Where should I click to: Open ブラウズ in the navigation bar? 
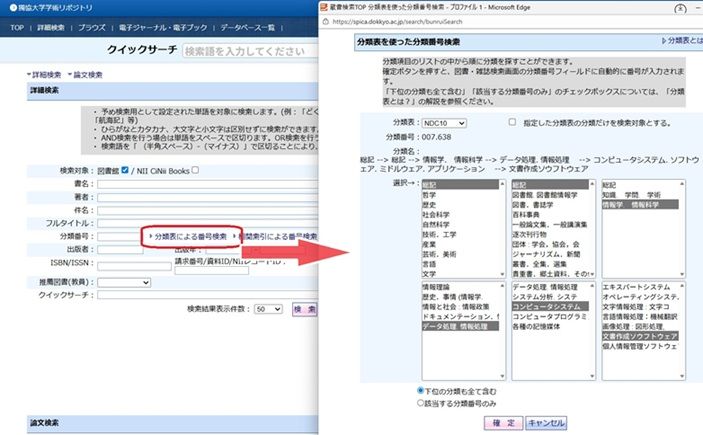pyautogui.click(x=91, y=27)
